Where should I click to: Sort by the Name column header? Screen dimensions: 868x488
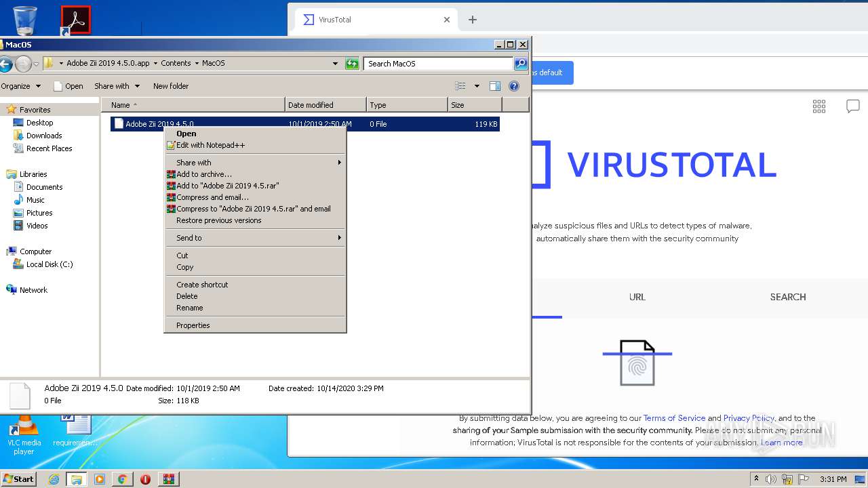pos(193,105)
